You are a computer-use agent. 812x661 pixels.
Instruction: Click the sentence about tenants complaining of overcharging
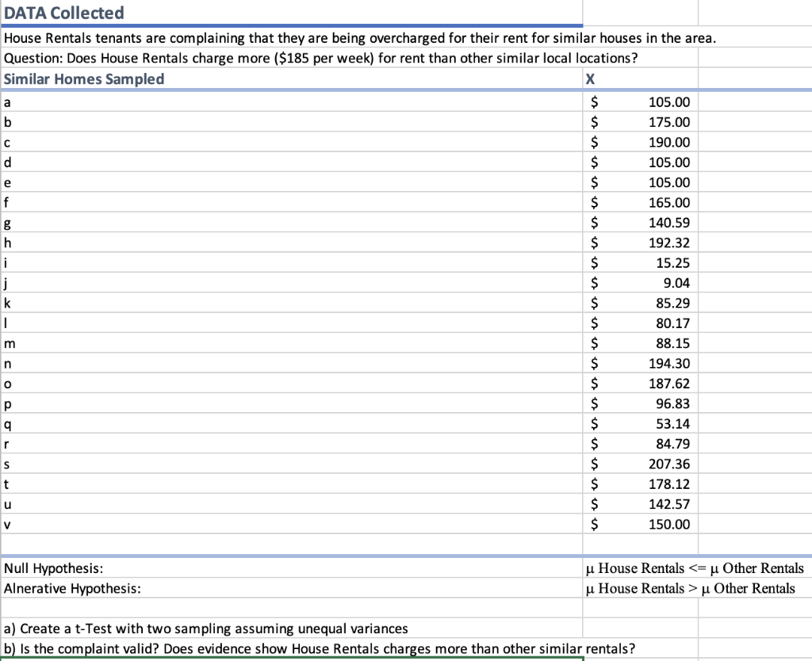click(x=360, y=38)
